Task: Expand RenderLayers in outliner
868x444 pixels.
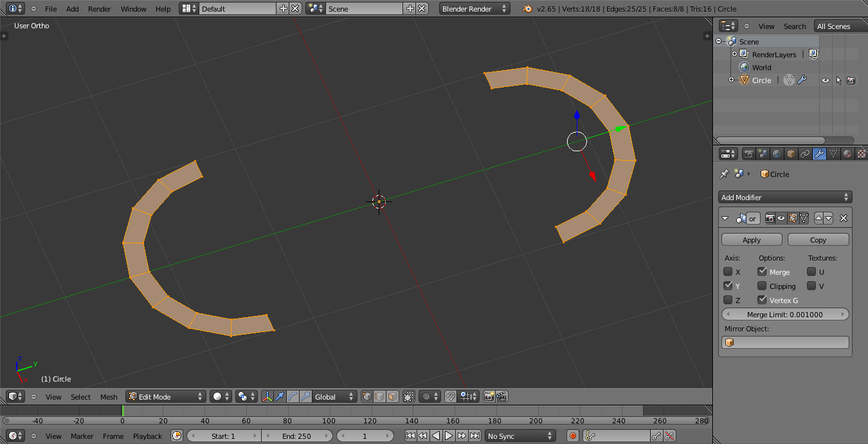Action: coord(734,54)
